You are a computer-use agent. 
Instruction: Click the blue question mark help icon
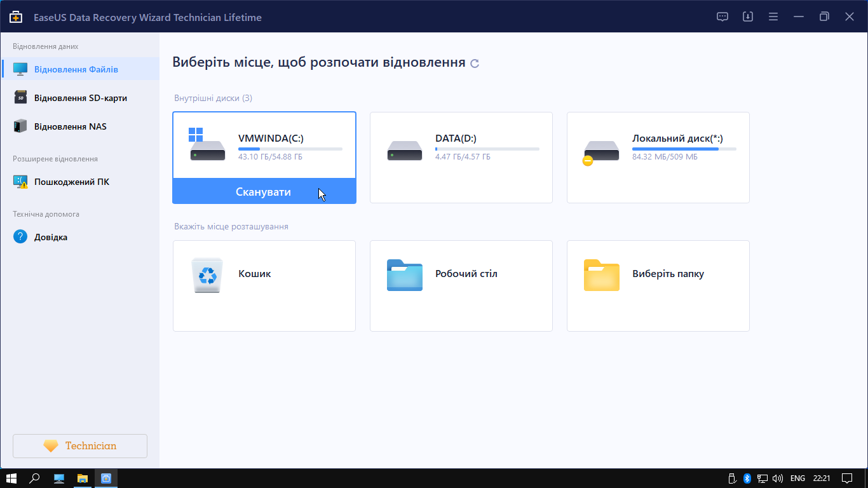coord(20,237)
